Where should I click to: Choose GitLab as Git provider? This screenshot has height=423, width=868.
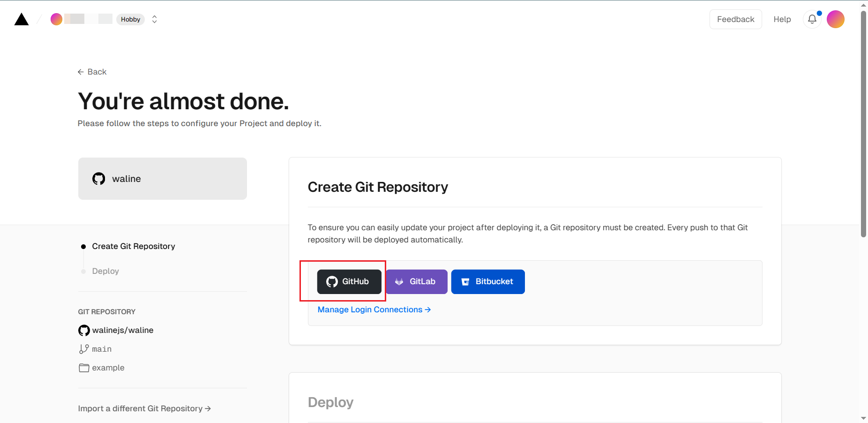coord(416,282)
